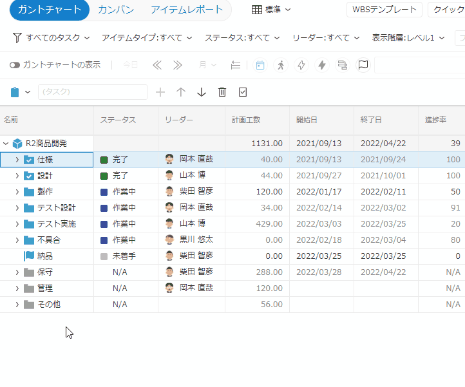Click the move up arrow icon

181,92
